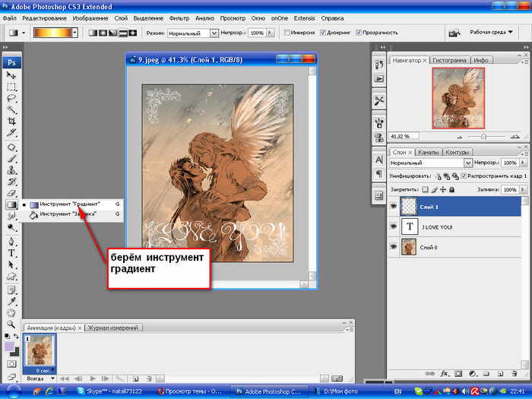Enable the Инверсия checkbox
The height and width of the screenshot is (399, 532).
click(287, 33)
